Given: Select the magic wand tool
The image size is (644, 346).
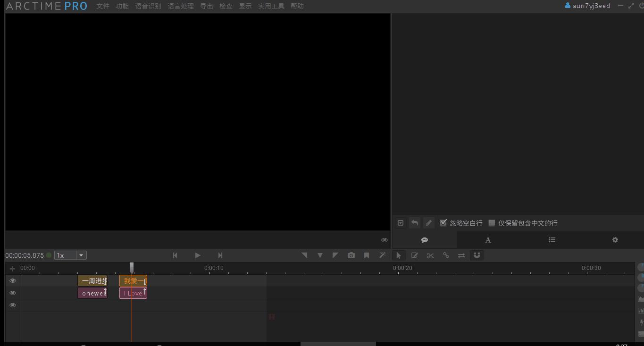Looking at the screenshot, I should (x=382, y=255).
